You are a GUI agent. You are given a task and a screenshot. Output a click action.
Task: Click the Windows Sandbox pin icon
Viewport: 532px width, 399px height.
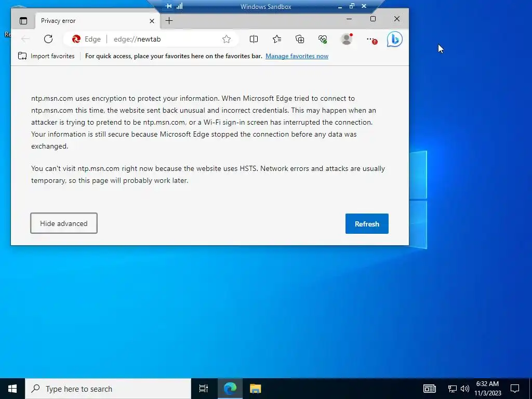click(168, 6)
